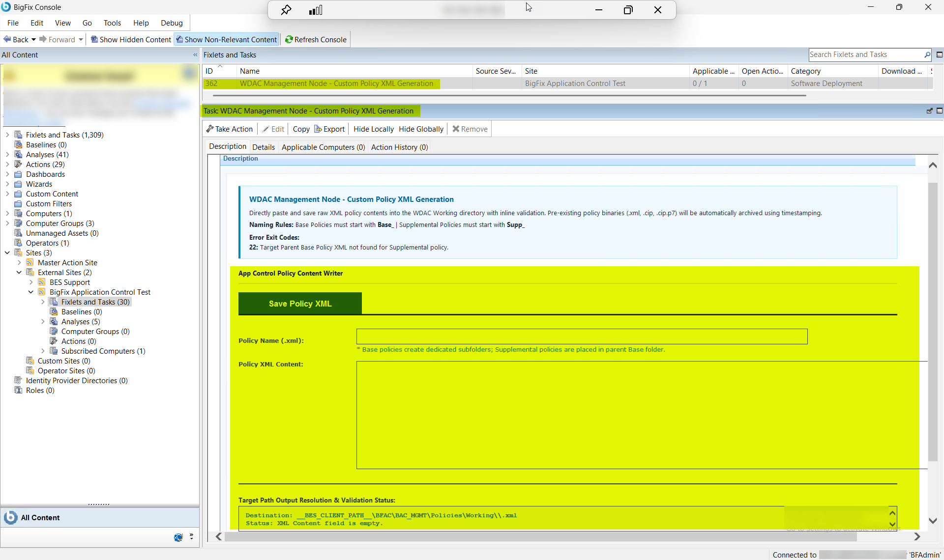The width and height of the screenshot is (944, 560).
Task: Click the search magnifier in Fixlets search box
Action: pos(927,55)
